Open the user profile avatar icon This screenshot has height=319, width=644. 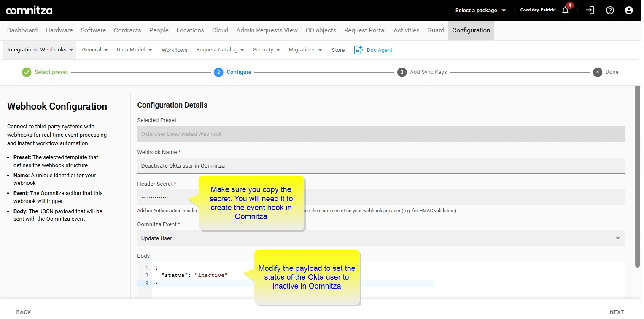[x=629, y=11]
